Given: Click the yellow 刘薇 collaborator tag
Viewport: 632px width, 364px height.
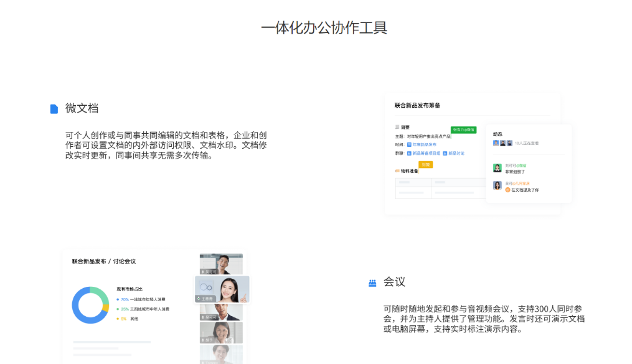Looking at the screenshot, I should [427, 165].
